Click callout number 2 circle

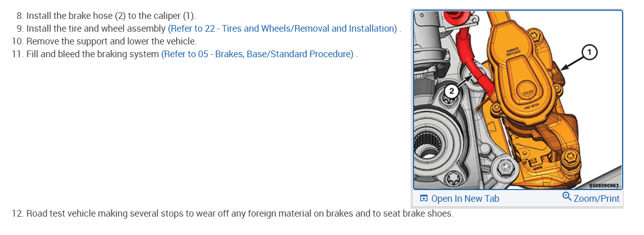(451, 91)
